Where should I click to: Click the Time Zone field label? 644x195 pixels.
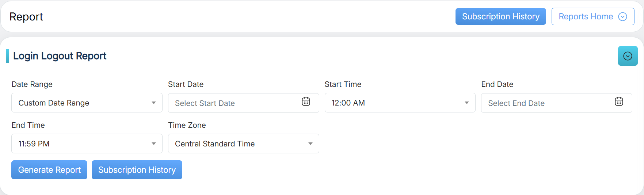187,125
